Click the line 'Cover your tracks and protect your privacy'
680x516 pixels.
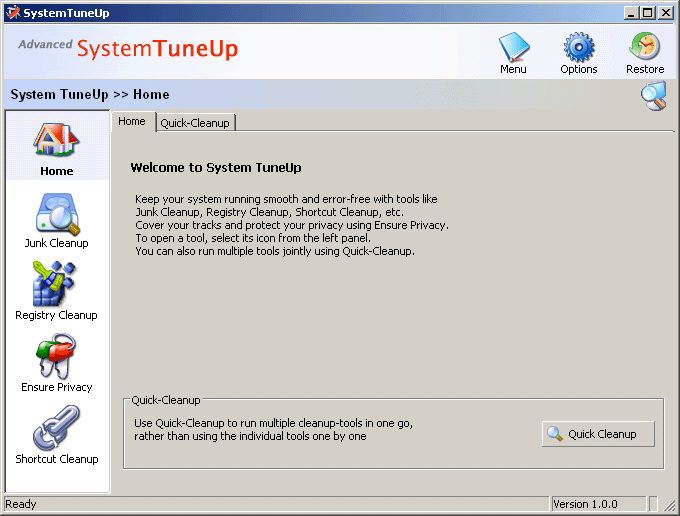[x=292, y=225]
